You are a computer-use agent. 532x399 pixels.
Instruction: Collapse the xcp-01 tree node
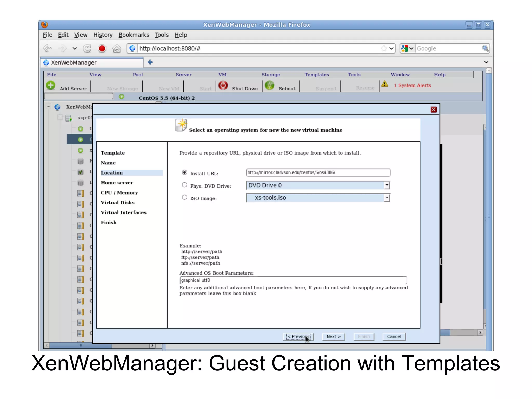60,117
